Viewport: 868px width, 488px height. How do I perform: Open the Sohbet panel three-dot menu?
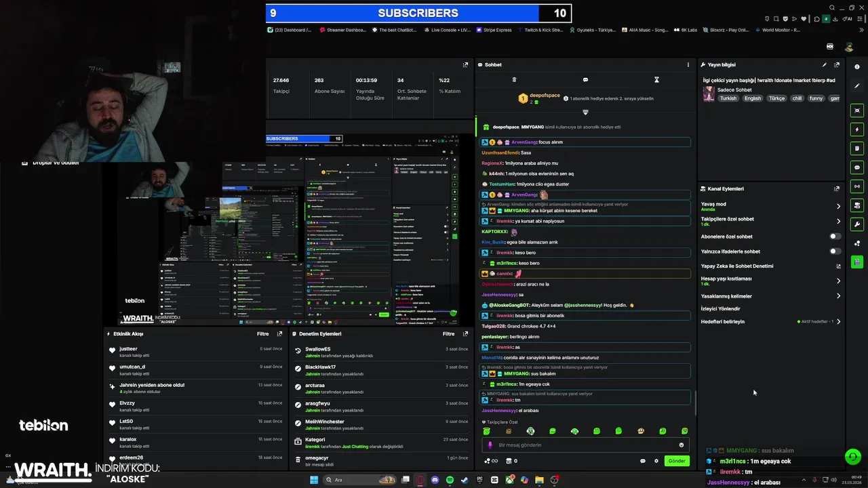click(x=688, y=65)
